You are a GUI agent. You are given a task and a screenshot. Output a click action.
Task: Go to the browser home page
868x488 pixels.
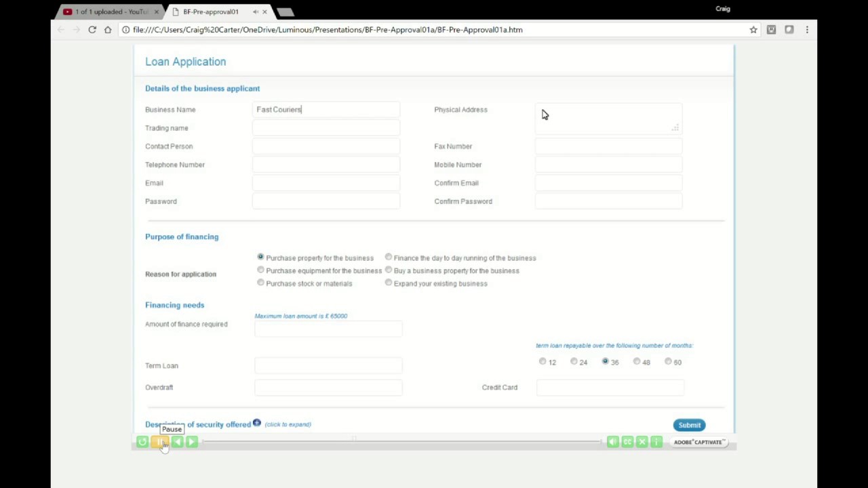(108, 30)
